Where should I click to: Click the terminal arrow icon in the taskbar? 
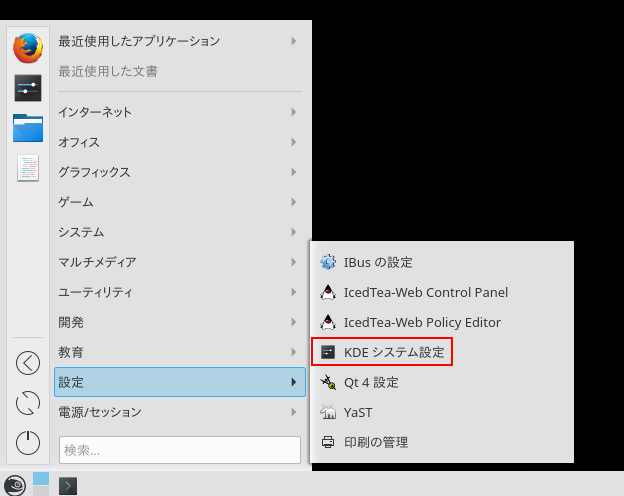pyautogui.click(x=68, y=486)
